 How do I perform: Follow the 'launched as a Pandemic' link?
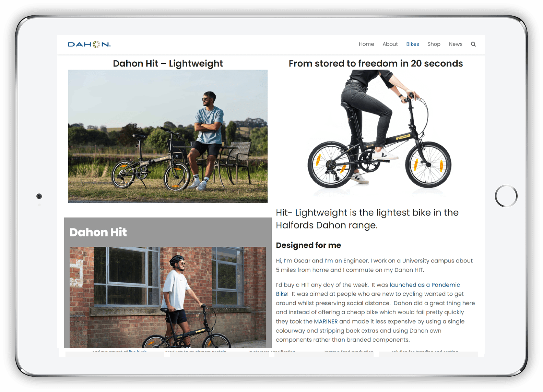click(425, 285)
